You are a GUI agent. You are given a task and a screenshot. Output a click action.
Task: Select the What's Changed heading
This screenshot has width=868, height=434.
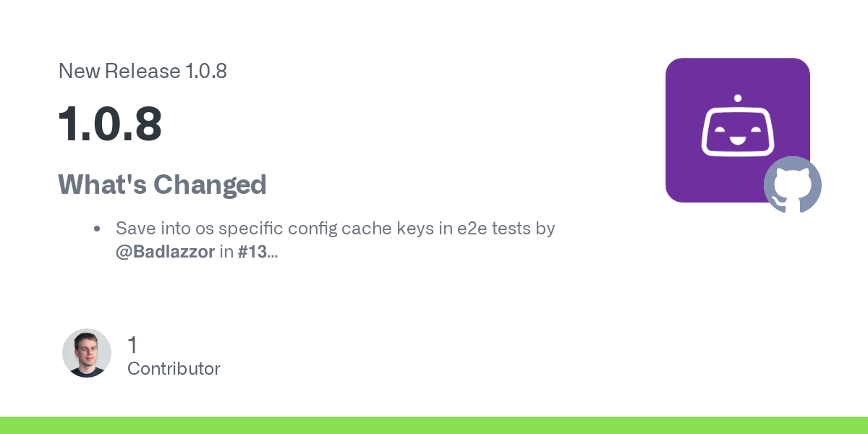(x=163, y=184)
